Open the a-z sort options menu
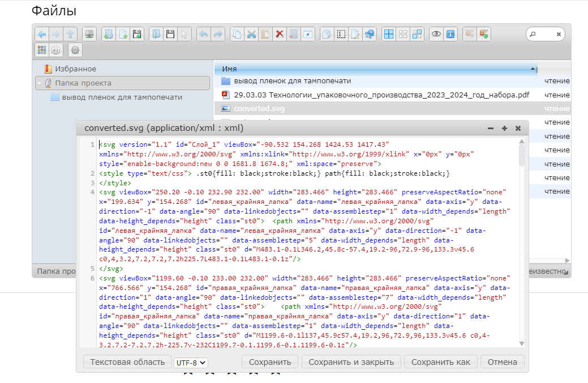This screenshot has height=383, width=588. pos(56,50)
